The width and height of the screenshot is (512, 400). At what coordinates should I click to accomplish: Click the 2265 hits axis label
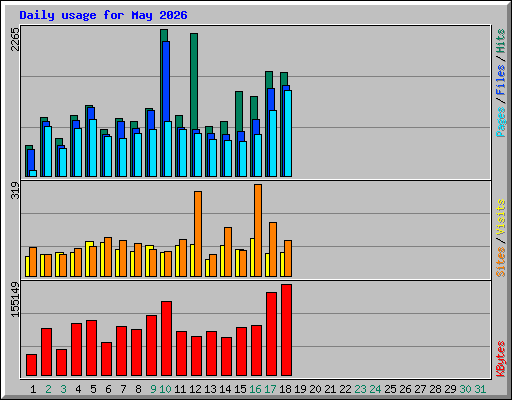15,39
